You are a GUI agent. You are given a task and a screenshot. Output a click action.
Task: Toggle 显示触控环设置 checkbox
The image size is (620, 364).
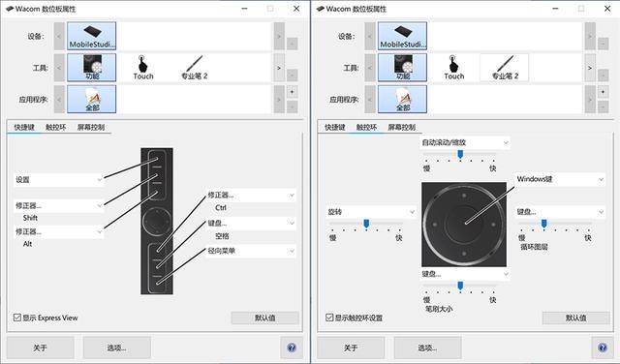pyautogui.click(x=329, y=318)
